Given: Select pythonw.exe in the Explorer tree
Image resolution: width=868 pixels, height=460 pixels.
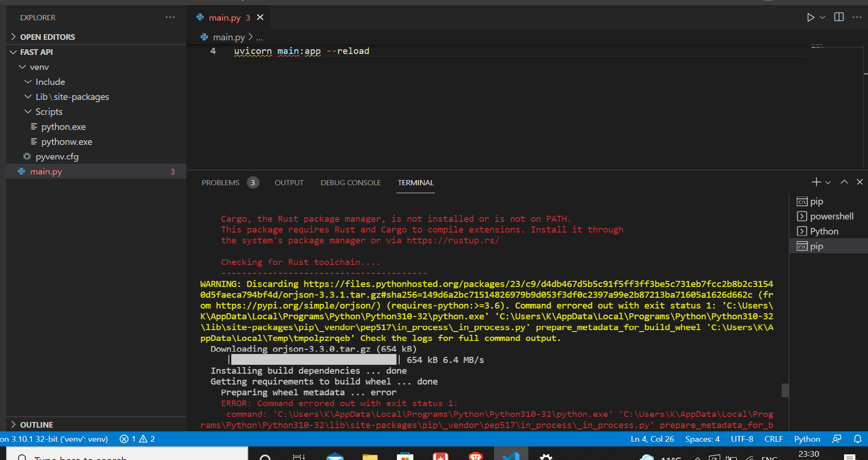Looking at the screenshot, I should click(x=66, y=141).
